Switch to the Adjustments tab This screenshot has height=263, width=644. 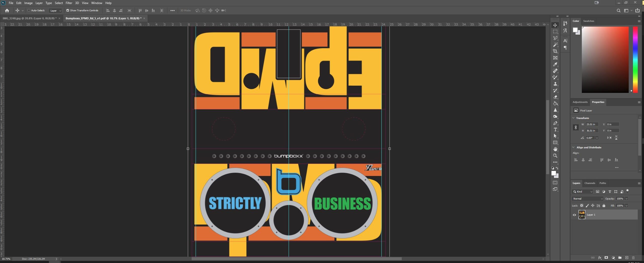pos(580,102)
